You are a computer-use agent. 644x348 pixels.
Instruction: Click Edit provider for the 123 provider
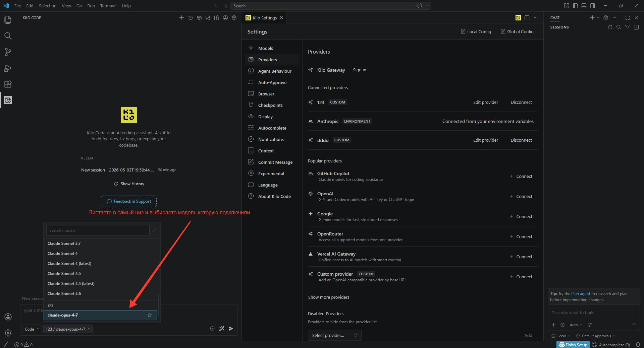pyautogui.click(x=485, y=102)
